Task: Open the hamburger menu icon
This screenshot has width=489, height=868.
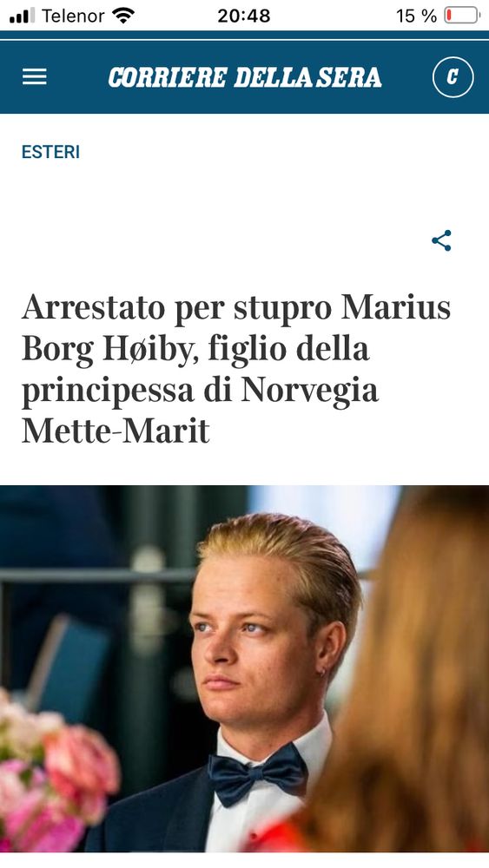Action: coord(35,77)
